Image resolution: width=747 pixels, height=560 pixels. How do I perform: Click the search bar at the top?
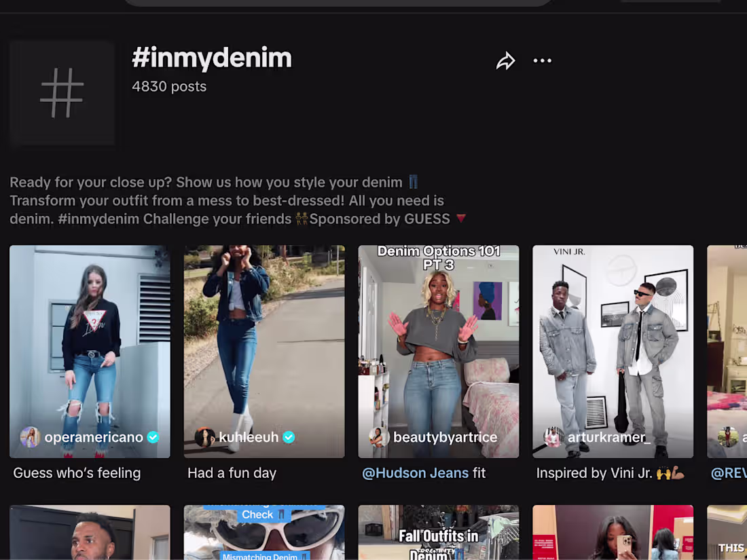tap(338, 3)
